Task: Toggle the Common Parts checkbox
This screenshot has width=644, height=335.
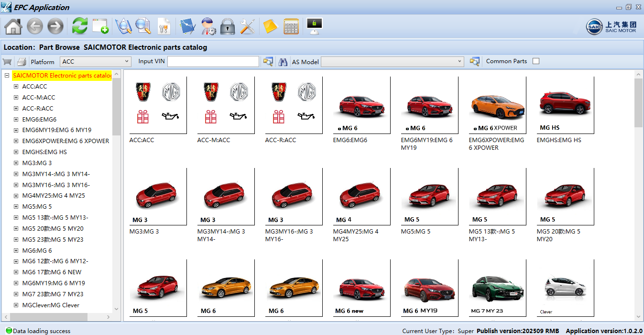Action: [536, 61]
